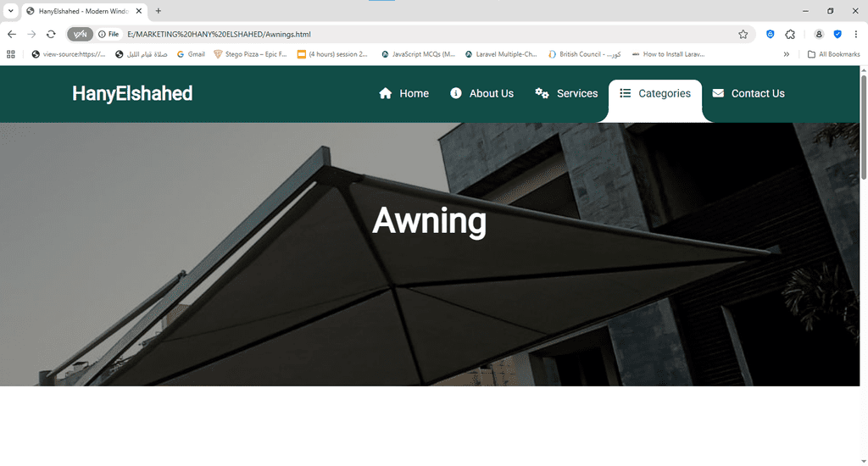Click the Awning hero heading
The width and height of the screenshot is (868, 466).
click(430, 221)
